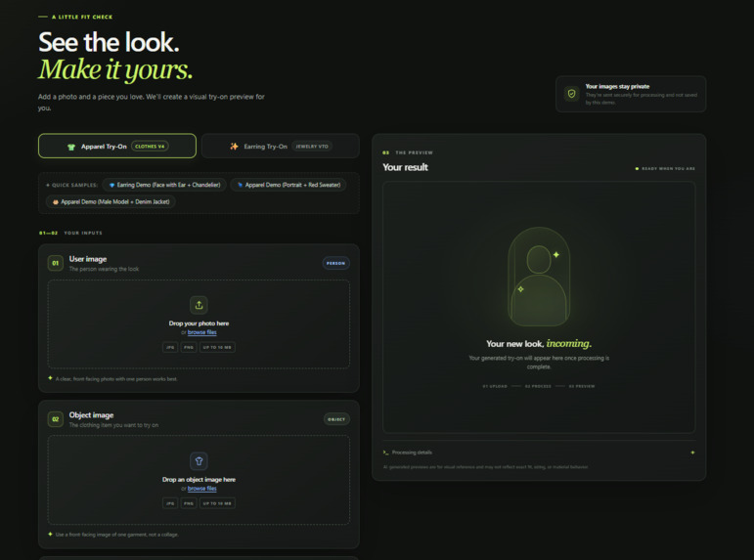
Task: Click the User image drop zone
Action: [199, 324]
